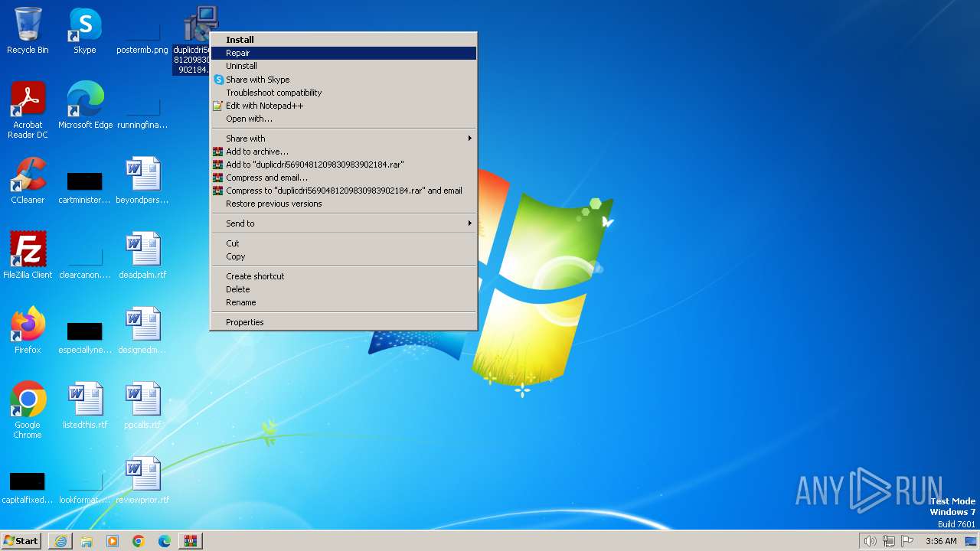Viewport: 980px width, 551px height.
Task: Select the Microsoft Edge desktop shortcut
Action: [85, 106]
